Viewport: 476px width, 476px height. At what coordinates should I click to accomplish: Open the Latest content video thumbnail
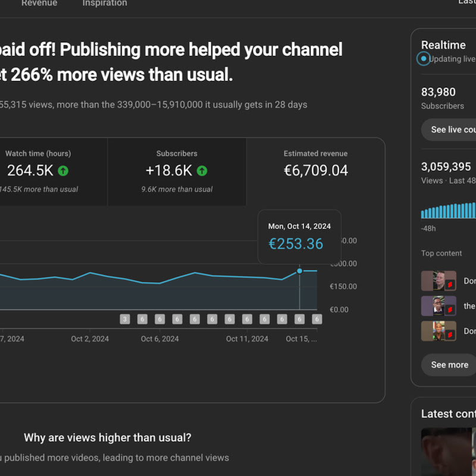tap(449, 452)
